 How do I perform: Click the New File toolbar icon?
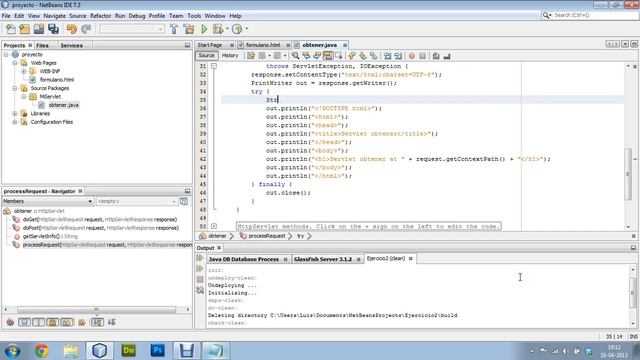click(11, 29)
